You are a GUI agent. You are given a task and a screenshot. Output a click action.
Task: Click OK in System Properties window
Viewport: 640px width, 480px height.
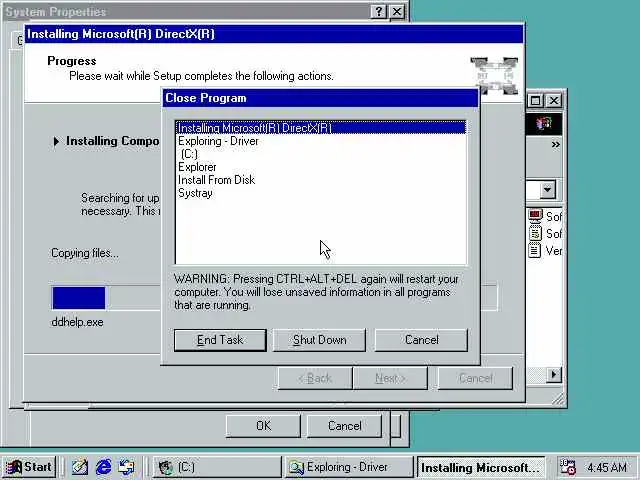tap(263, 426)
